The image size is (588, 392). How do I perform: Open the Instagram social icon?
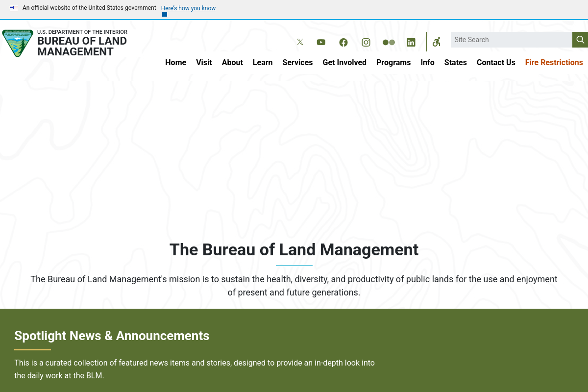[366, 42]
